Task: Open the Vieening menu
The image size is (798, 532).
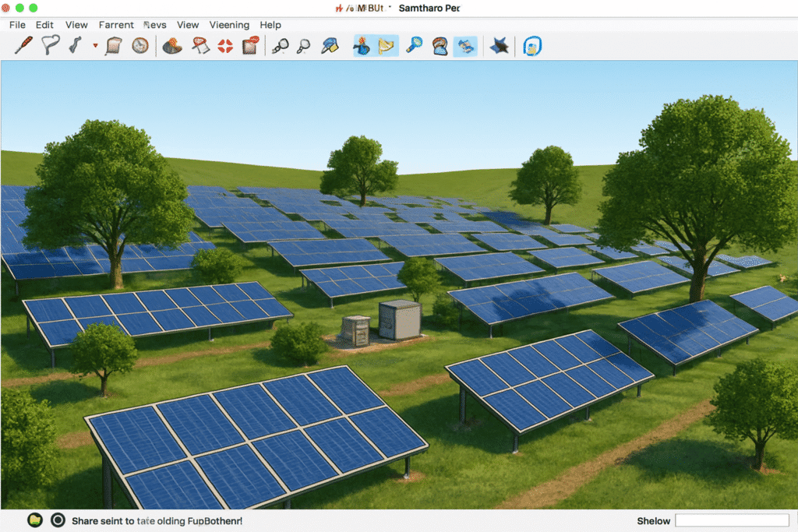Action: [x=229, y=24]
